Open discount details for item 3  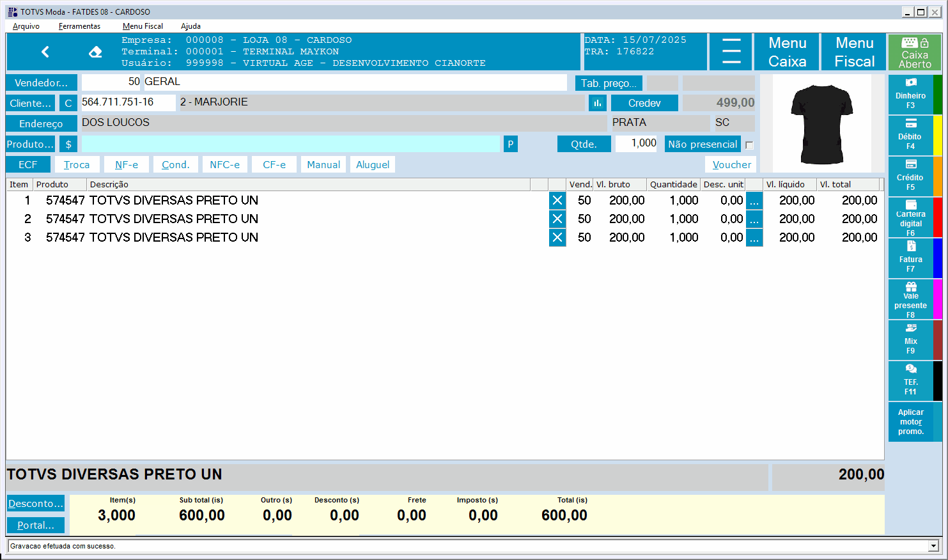(x=754, y=237)
